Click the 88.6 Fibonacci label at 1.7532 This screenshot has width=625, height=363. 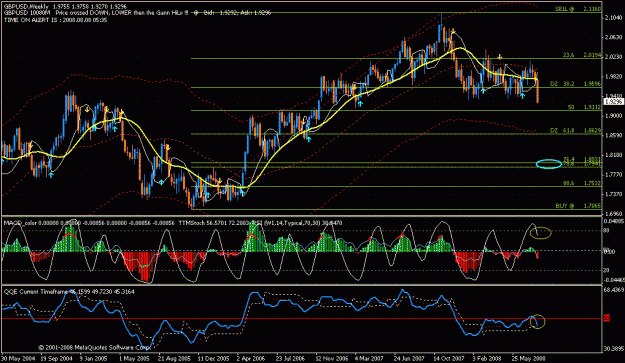[x=582, y=183]
